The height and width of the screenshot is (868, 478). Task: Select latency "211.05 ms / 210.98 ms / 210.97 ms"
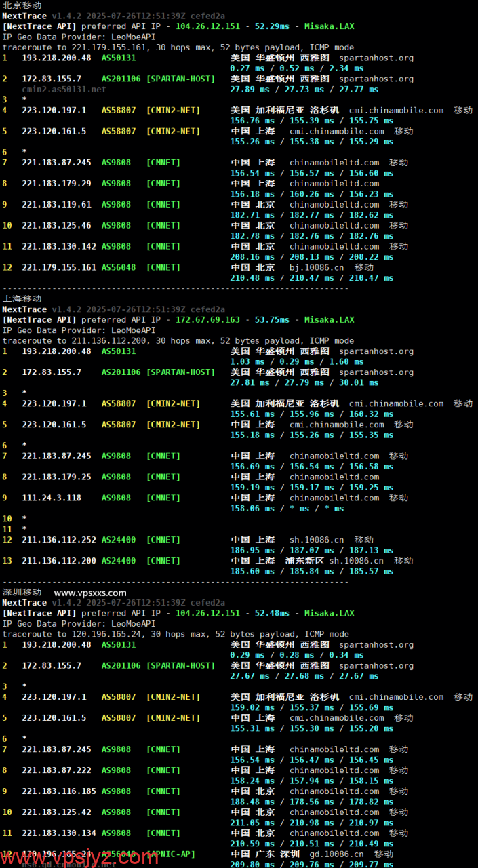tap(312, 823)
